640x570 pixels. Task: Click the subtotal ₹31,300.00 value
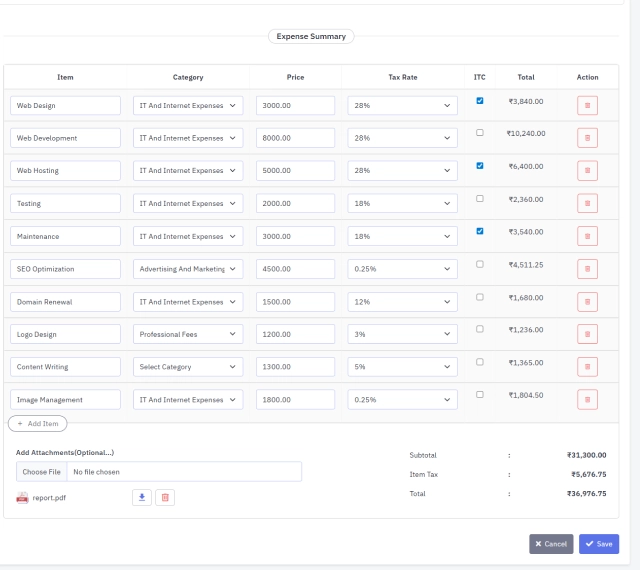click(x=587, y=455)
